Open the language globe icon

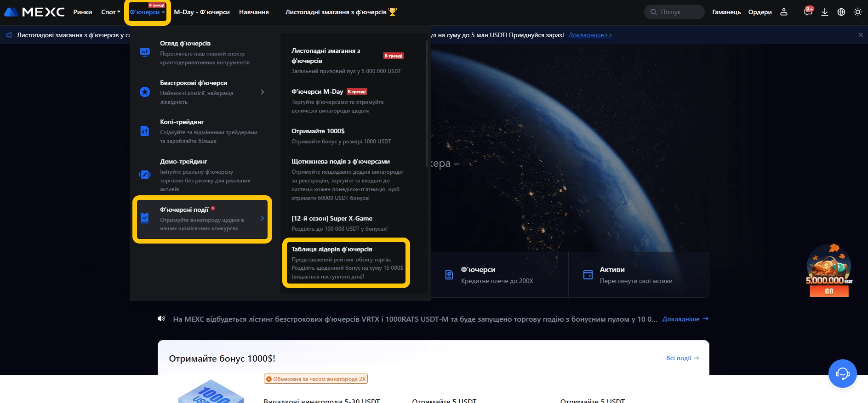[841, 12]
